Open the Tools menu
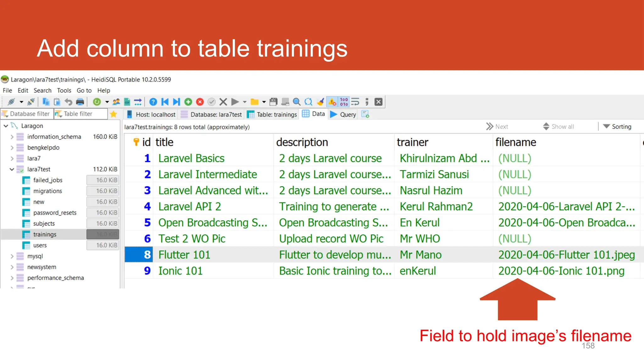This screenshot has height=362, width=644. point(64,90)
